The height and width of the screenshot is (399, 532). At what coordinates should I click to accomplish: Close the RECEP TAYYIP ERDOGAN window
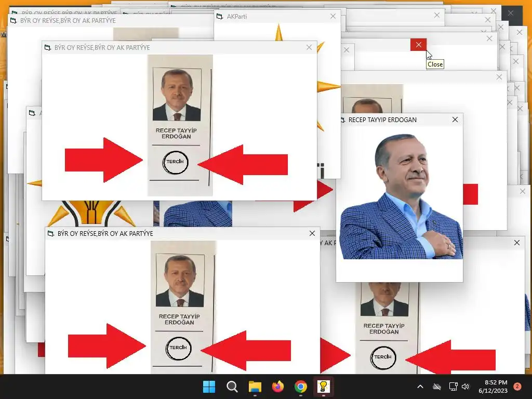(x=455, y=119)
